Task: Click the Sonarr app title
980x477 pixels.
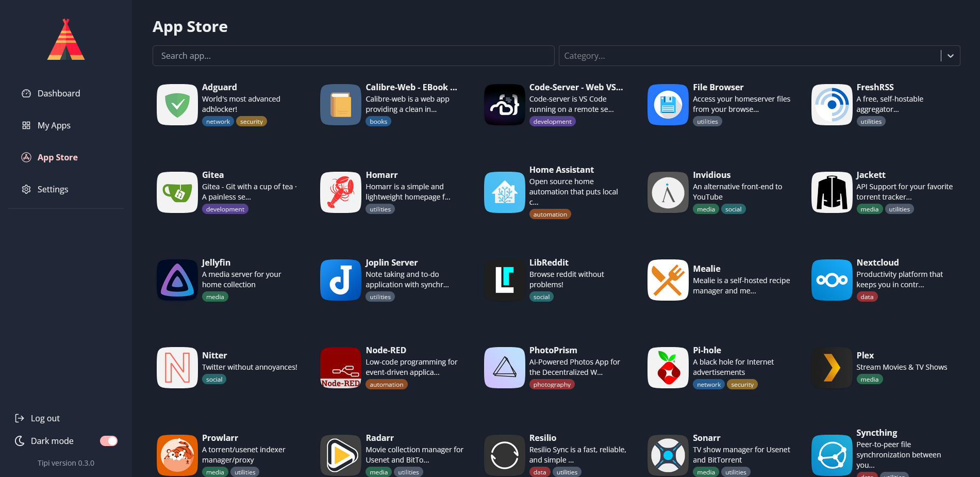Action: pyautogui.click(x=706, y=438)
